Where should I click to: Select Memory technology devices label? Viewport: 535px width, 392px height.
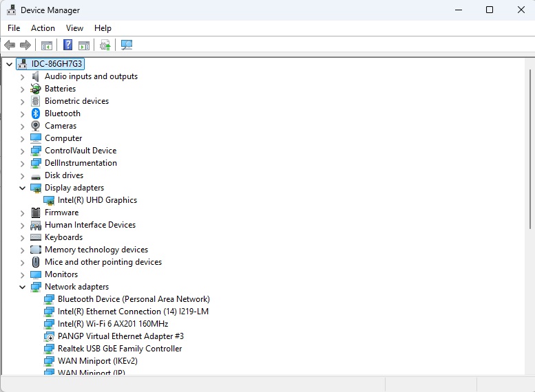(x=96, y=250)
